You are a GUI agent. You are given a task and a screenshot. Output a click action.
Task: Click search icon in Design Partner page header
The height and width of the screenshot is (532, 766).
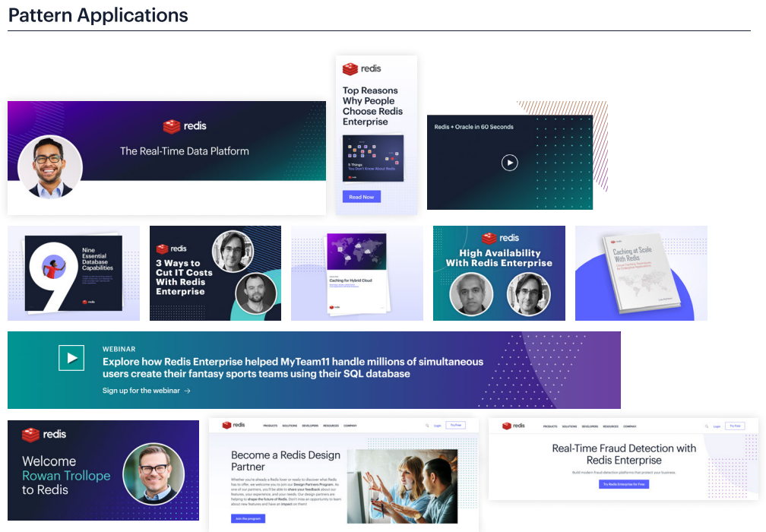coord(427,426)
